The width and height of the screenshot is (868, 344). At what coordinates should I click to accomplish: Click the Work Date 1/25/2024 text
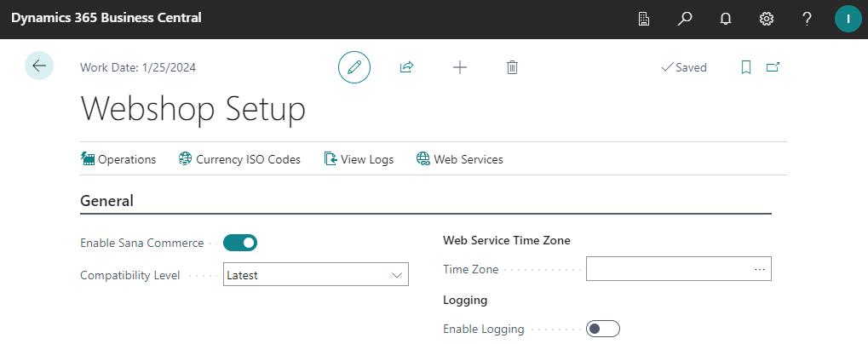[138, 67]
